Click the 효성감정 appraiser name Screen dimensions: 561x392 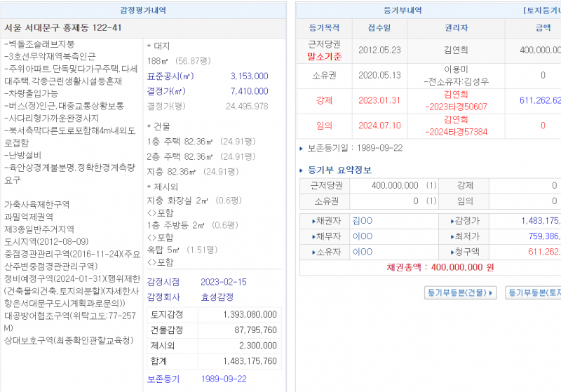click(x=217, y=297)
